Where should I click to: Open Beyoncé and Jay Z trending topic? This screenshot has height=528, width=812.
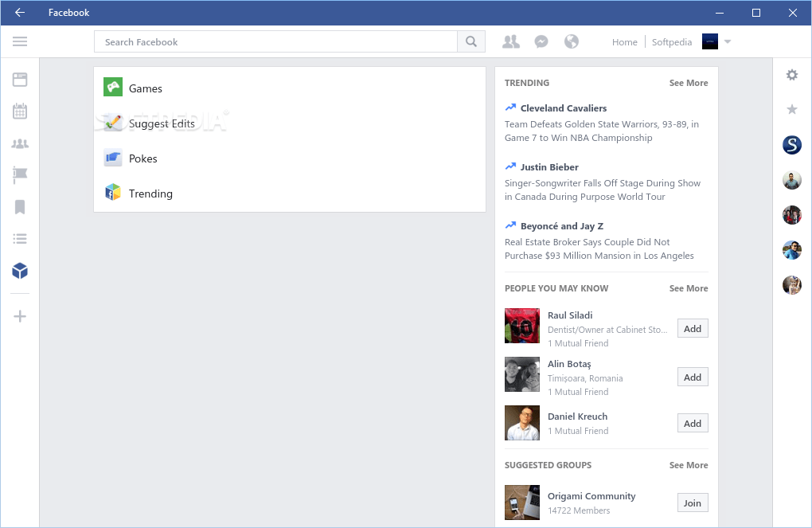click(562, 226)
